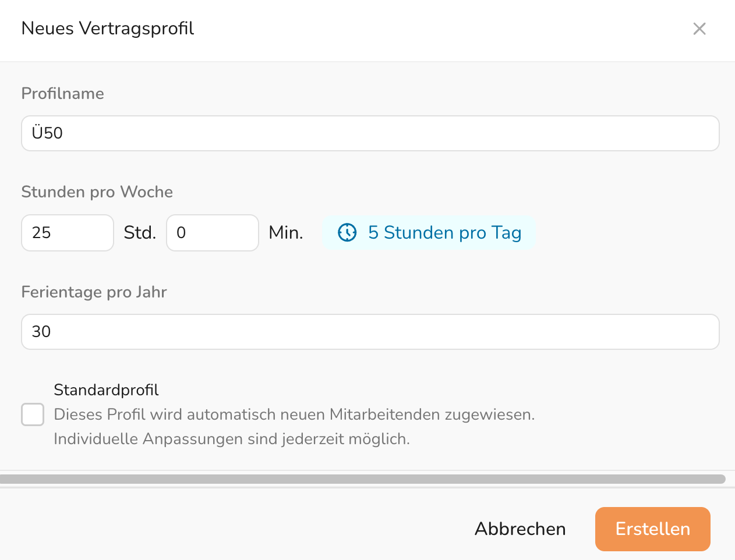The height and width of the screenshot is (560, 735).
Task: Cancel with the Abbrechen button
Action: (x=520, y=529)
